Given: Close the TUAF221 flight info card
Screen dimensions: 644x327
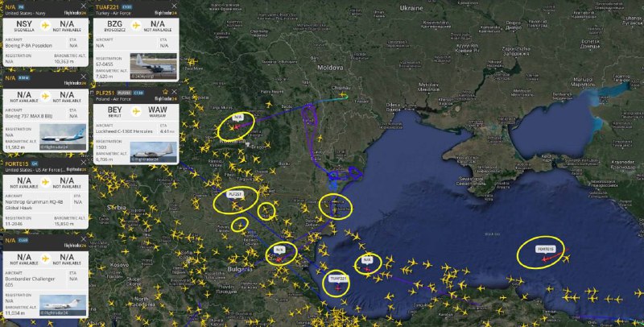Looking at the screenshot, I should 174,6.
